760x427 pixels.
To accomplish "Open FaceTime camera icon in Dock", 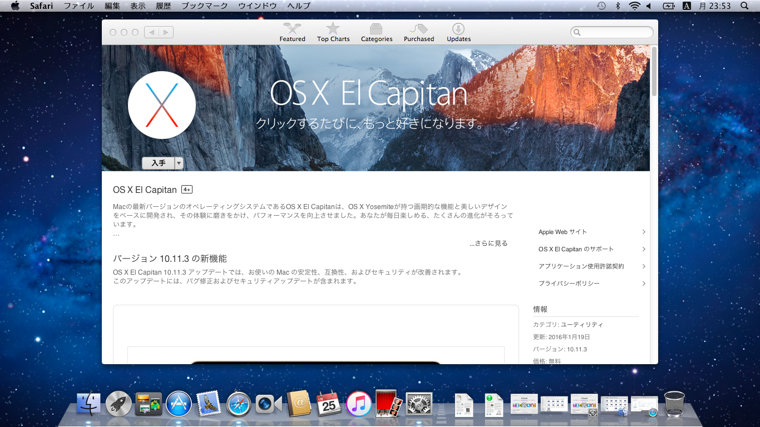I will click(268, 404).
